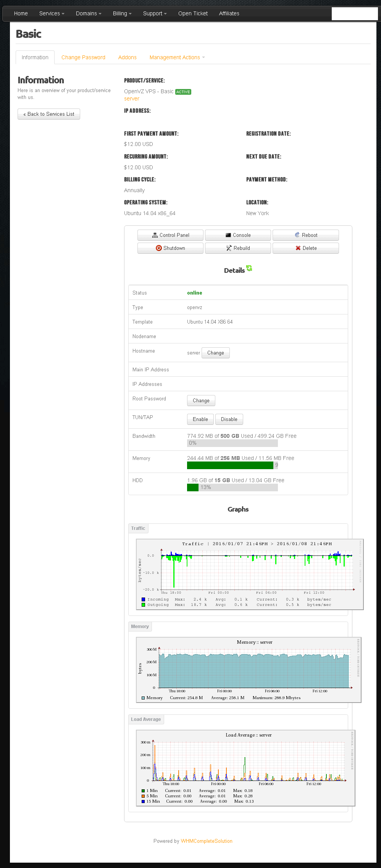Image resolution: width=381 pixels, height=868 pixels.
Task: Expand the Management Actions dropdown
Action: click(177, 58)
